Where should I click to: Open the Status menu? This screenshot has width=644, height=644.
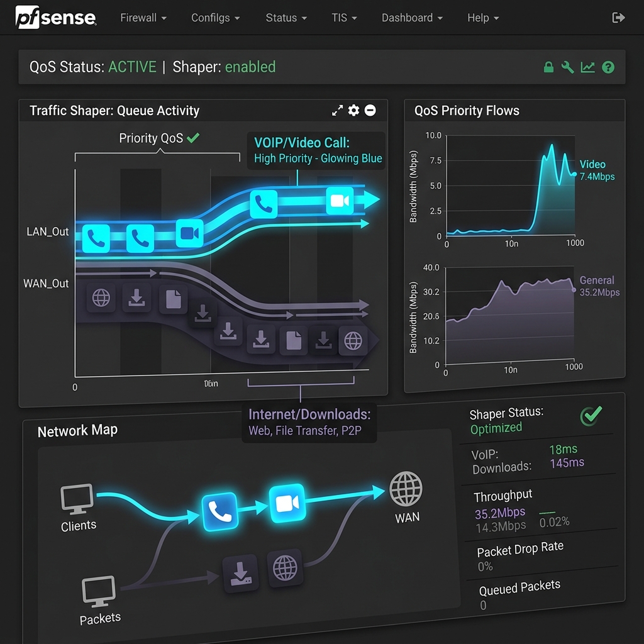(286, 18)
